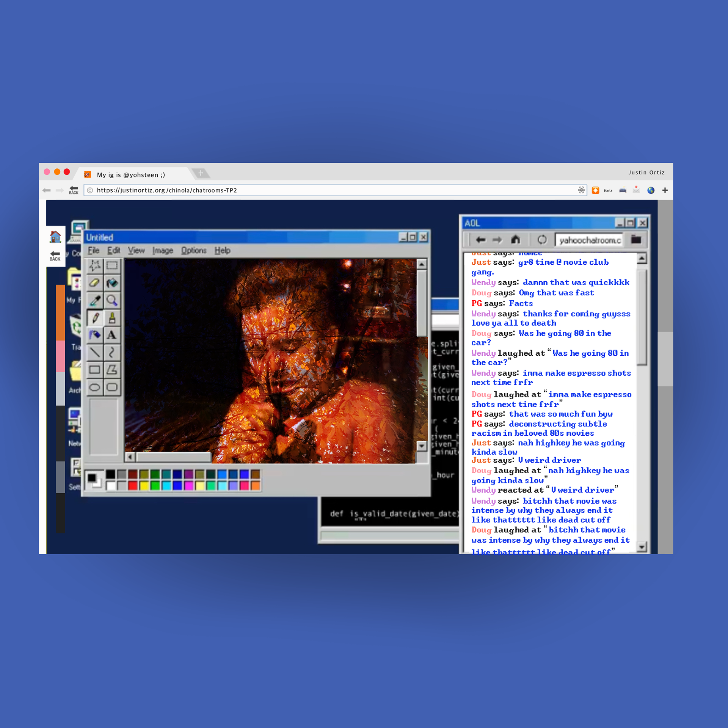Screen dimensions: 728x728
Task: Select the Ellipse shape tool
Action: (94, 387)
